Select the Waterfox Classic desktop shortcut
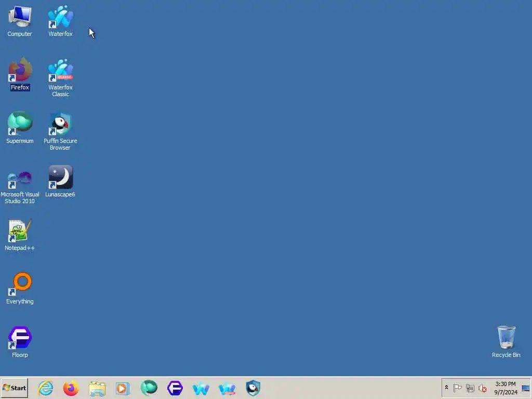The width and height of the screenshot is (532, 399). point(60,78)
